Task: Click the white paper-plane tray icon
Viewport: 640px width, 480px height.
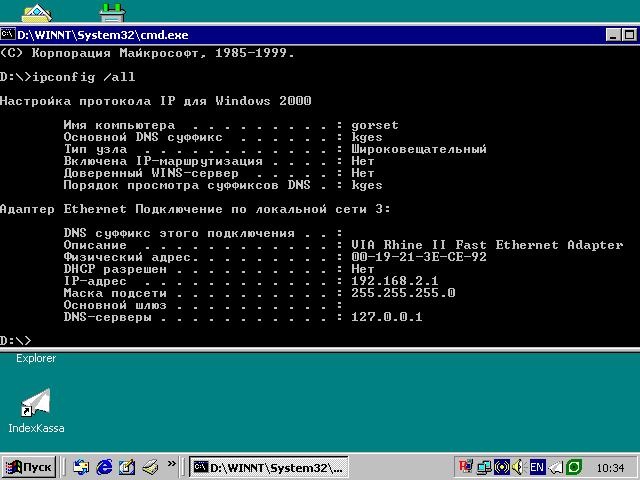Action: [555, 467]
